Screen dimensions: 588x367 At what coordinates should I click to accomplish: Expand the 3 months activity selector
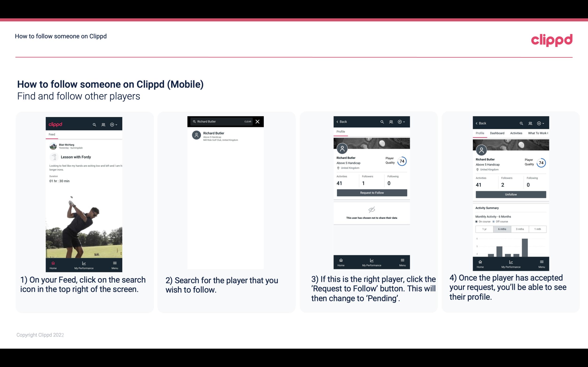click(x=520, y=229)
